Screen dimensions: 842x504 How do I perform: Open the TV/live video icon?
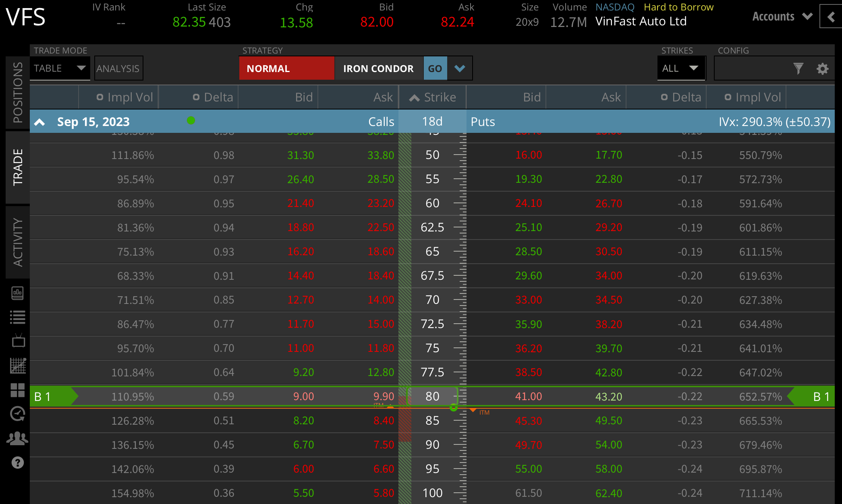click(x=18, y=341)
